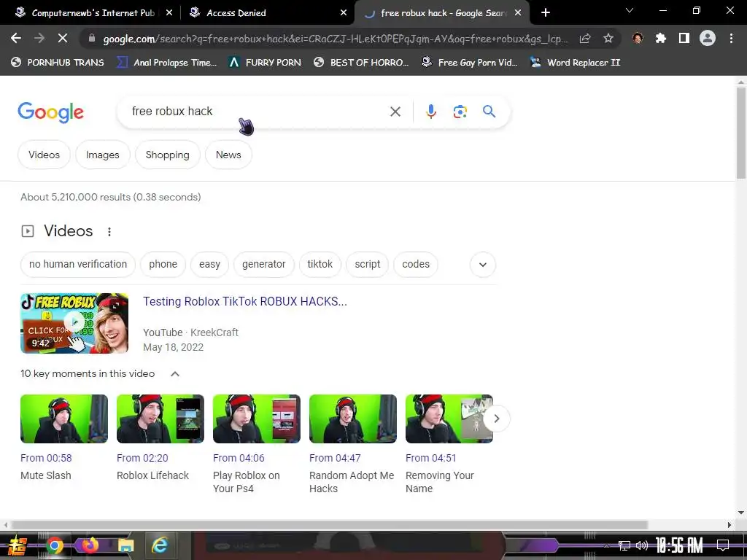The image size is (747, 560).
Task: Open File Explorer from taskbar
Action: click(x=125, y=545)
